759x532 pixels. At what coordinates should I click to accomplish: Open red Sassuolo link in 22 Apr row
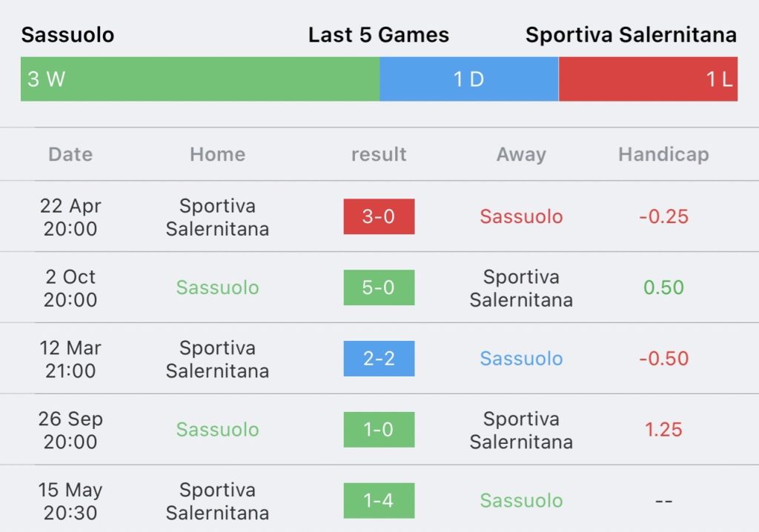521,216
